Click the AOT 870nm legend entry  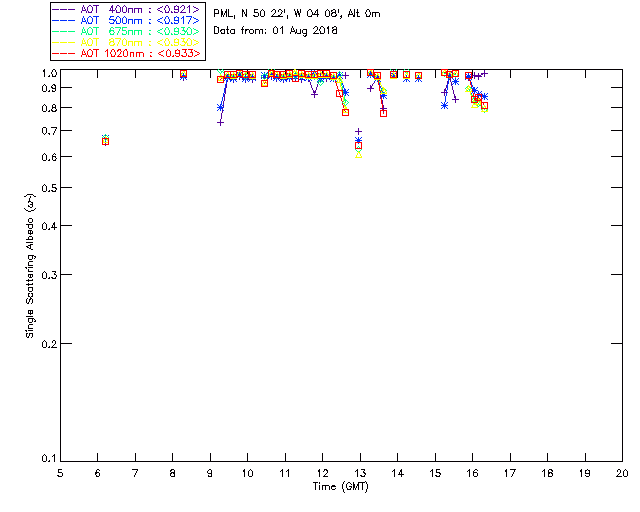click(x=126, y=42)
